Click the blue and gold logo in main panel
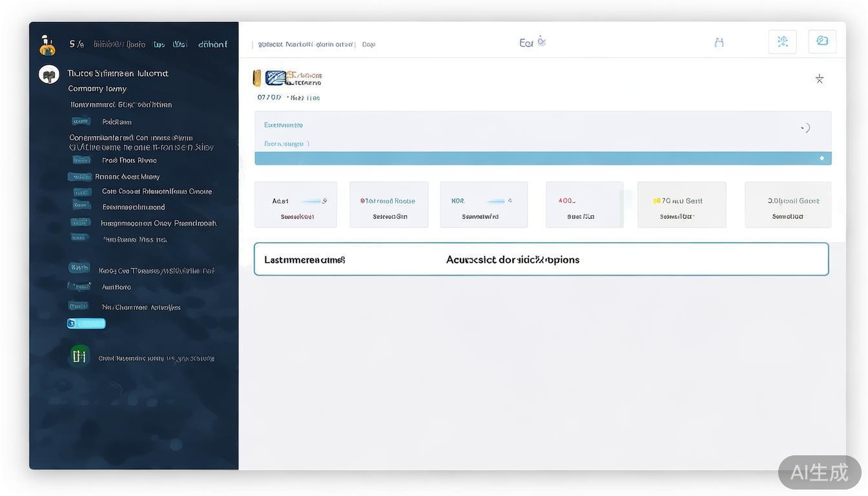 (275, 78)
